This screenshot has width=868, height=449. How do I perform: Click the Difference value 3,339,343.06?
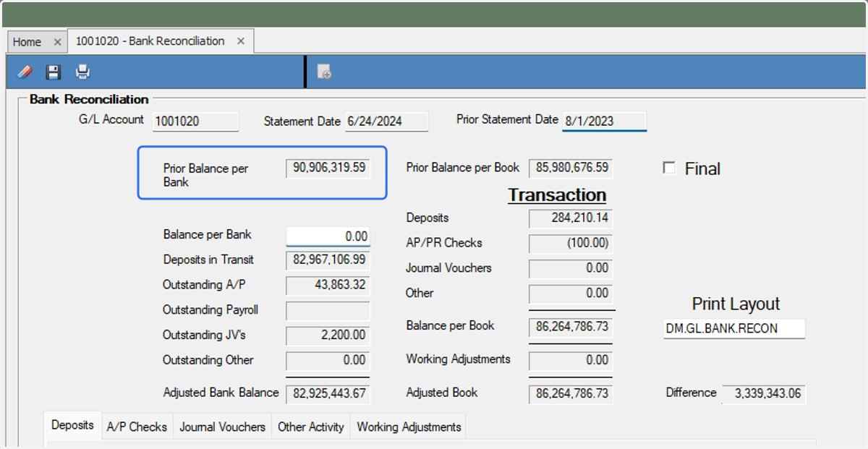(x=764, y=394)
